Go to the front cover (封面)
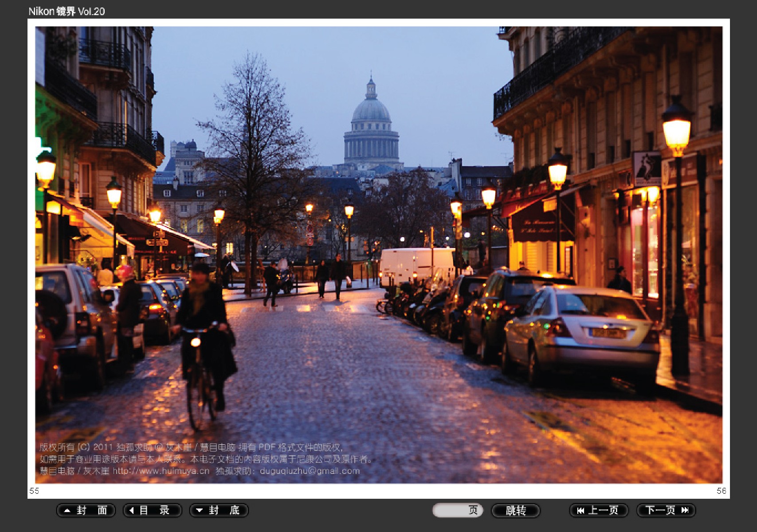Screen dimensions: 757x532 [86, 510]
